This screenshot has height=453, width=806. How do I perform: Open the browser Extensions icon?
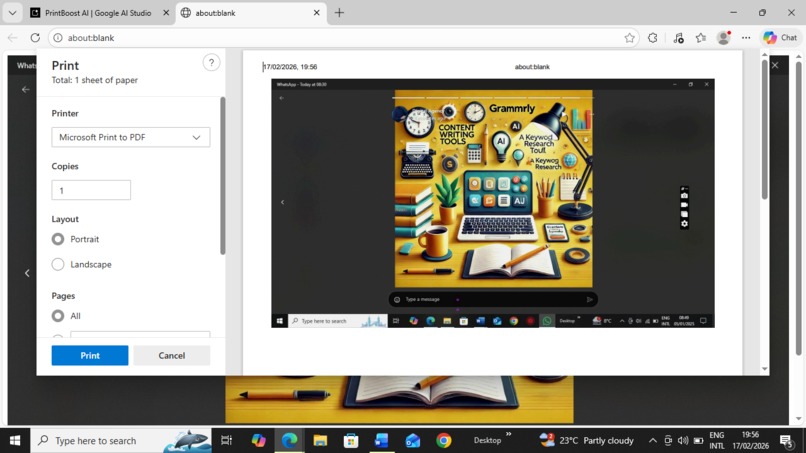pyautogui.click(x=652, y=38)
